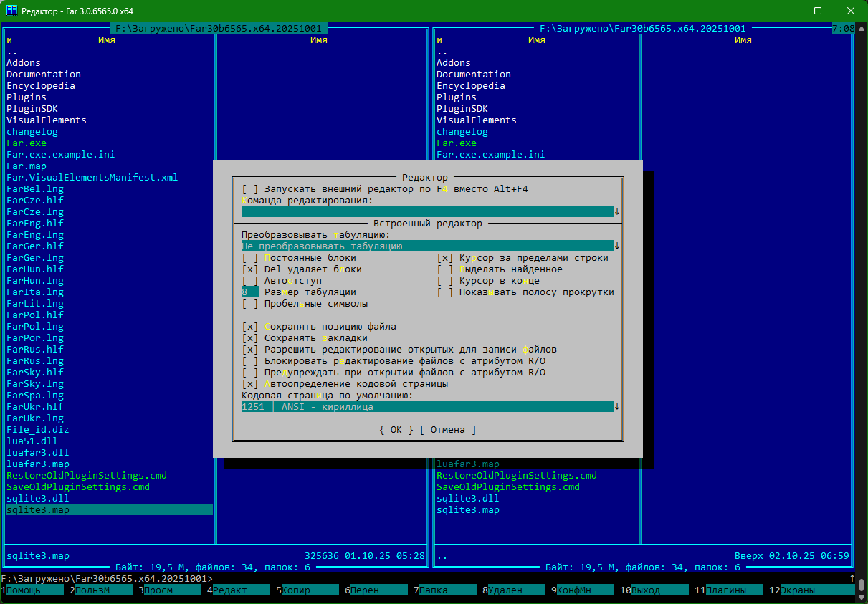The height and width of the screenshot is (604, 868).
Task: Toggle 'Автоопределение кодовой страницы' checkbox
Action: point(250,384)
